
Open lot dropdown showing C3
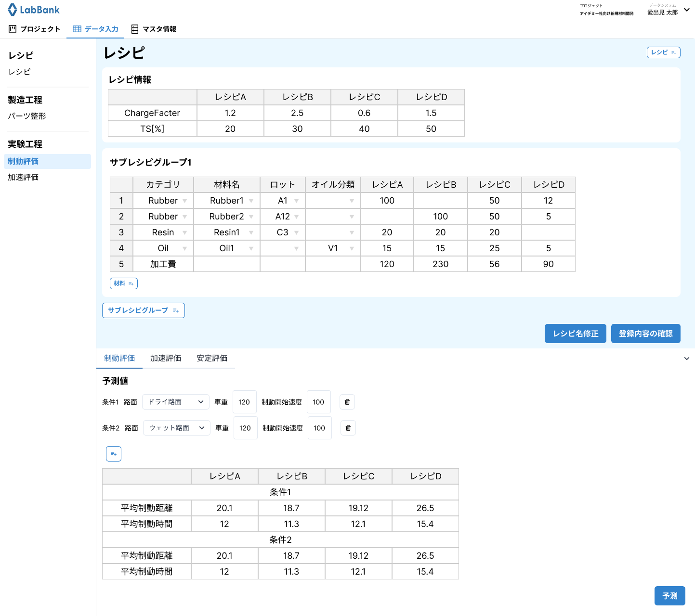(296, 232)
